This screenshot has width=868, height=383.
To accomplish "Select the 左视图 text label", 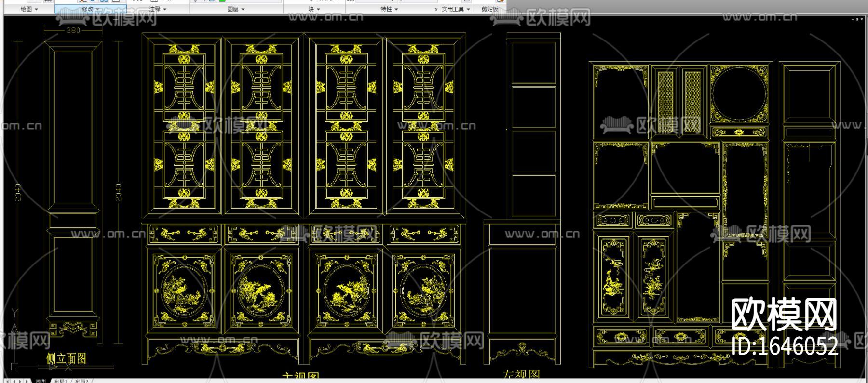I will coord(521,375).
